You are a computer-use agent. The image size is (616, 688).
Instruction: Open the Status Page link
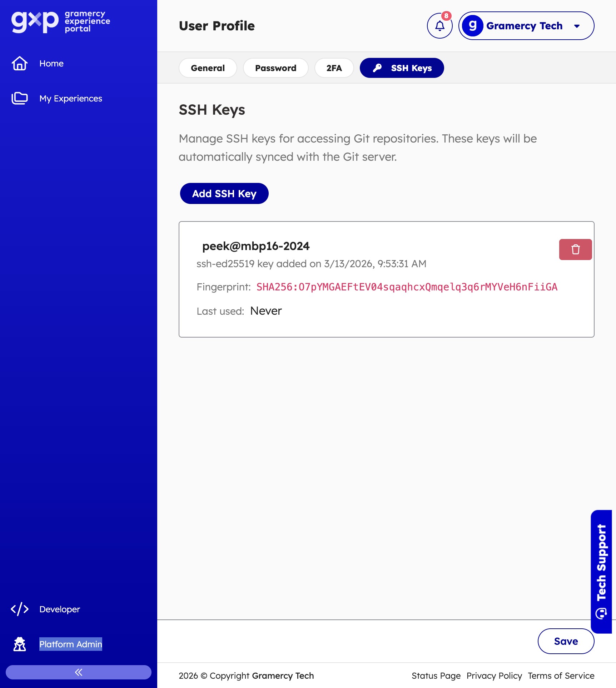pyautogui.click(x=436, y=675)
